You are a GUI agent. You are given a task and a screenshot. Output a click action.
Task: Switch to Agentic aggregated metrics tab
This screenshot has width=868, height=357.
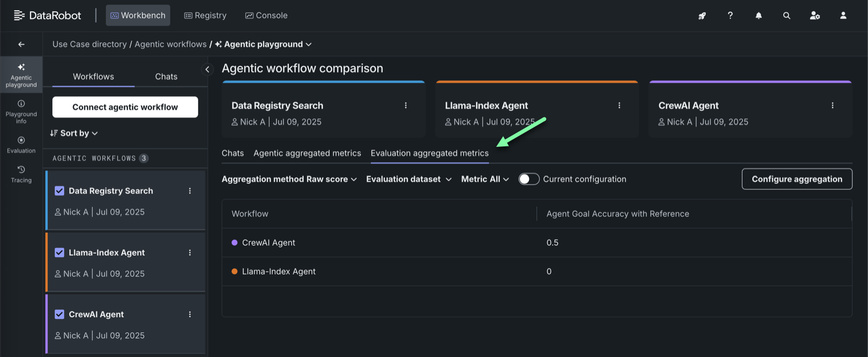[x=307, y=153]
